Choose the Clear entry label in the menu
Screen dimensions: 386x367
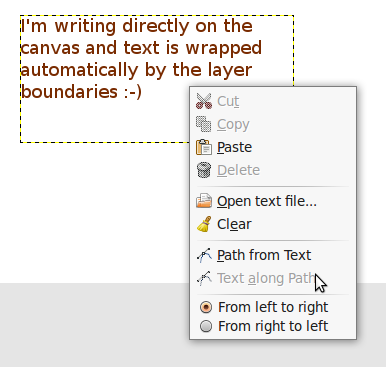point(234,224)
